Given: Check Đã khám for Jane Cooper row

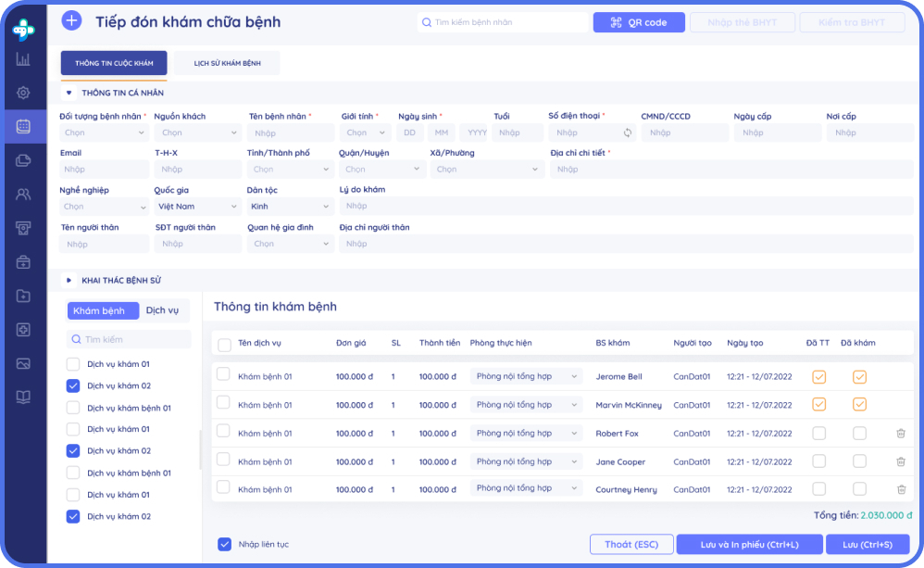Looking at the screenshot, I should (x=860, y=461).
